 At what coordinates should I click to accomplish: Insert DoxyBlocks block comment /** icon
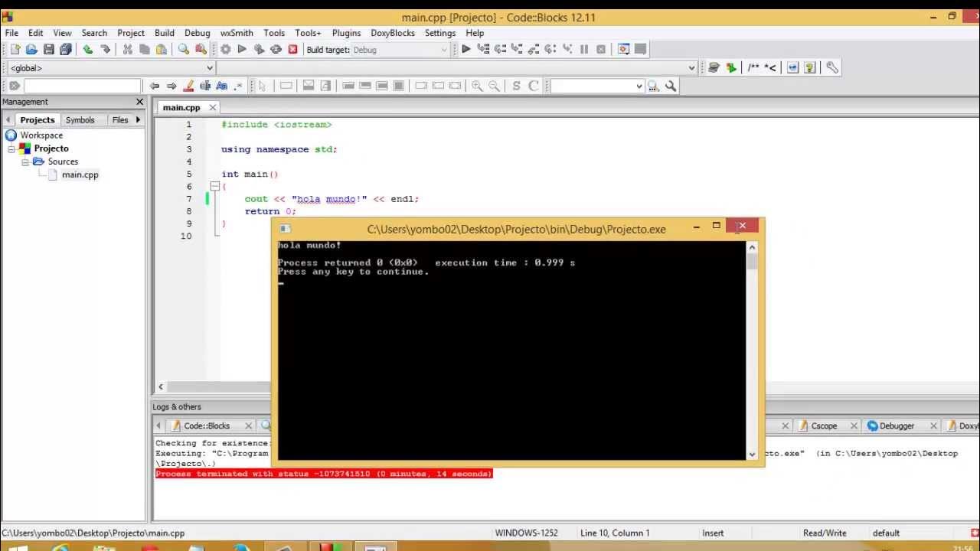(753, 68)
